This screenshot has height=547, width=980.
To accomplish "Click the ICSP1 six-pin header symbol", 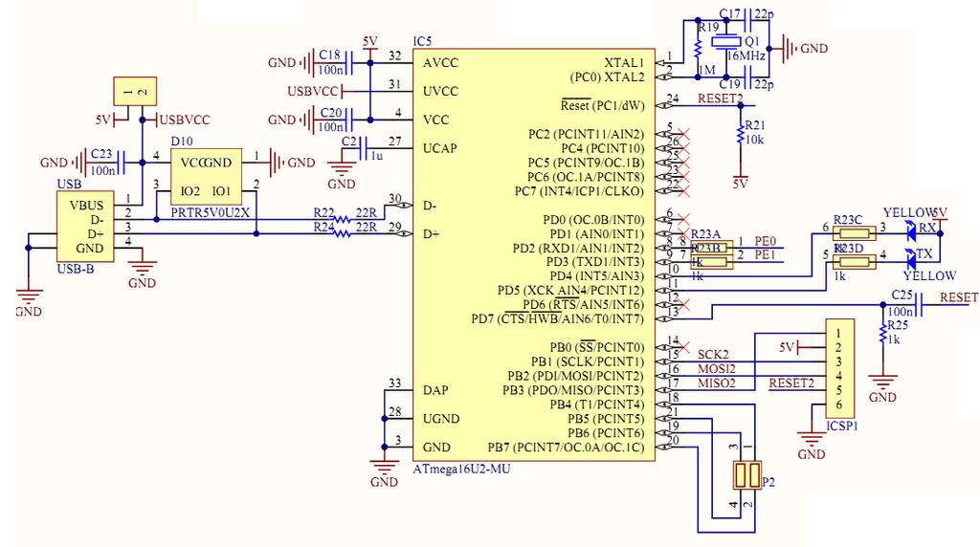I will click(x=840, y=369).
